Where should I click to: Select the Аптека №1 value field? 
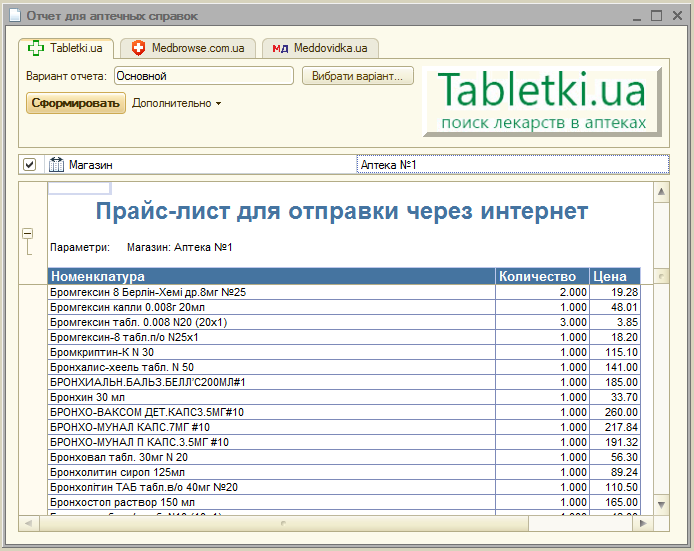coord(513,165)
